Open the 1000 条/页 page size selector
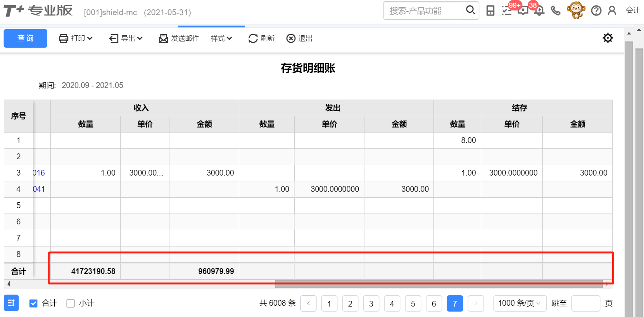Image resolution: width=644 pixels, height=317 pixels. pyautogui.click(x=520, y=303)
